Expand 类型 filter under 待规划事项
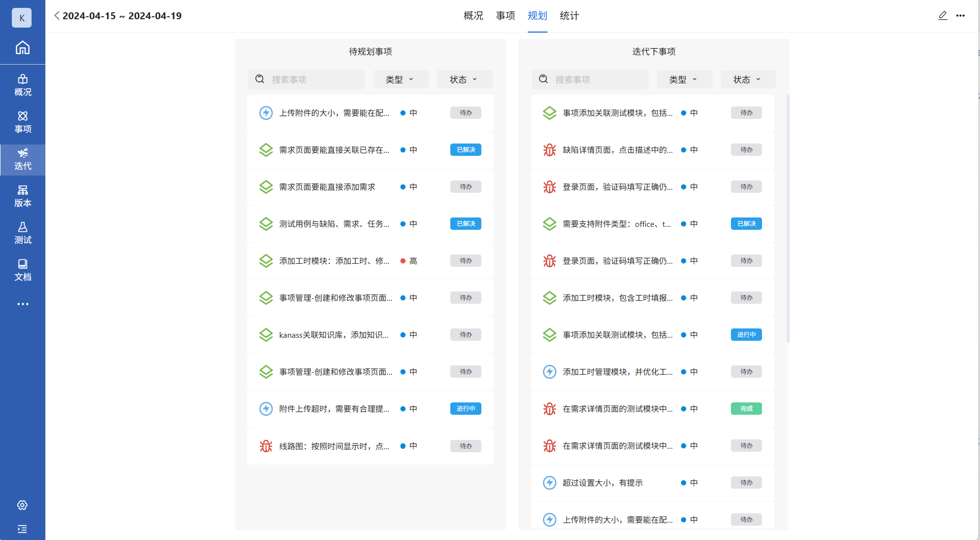 400,79
